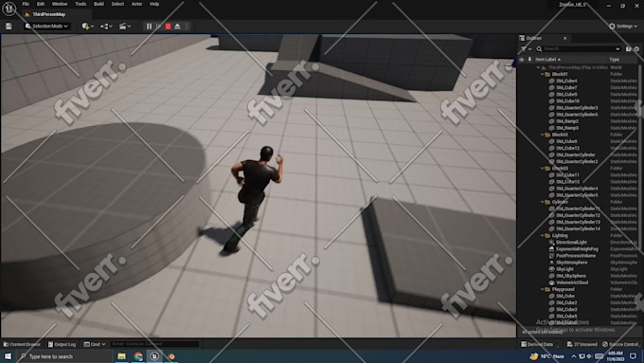Open the Blueprints toolbar dropdown
644x363 pixels.
point(106,26)
